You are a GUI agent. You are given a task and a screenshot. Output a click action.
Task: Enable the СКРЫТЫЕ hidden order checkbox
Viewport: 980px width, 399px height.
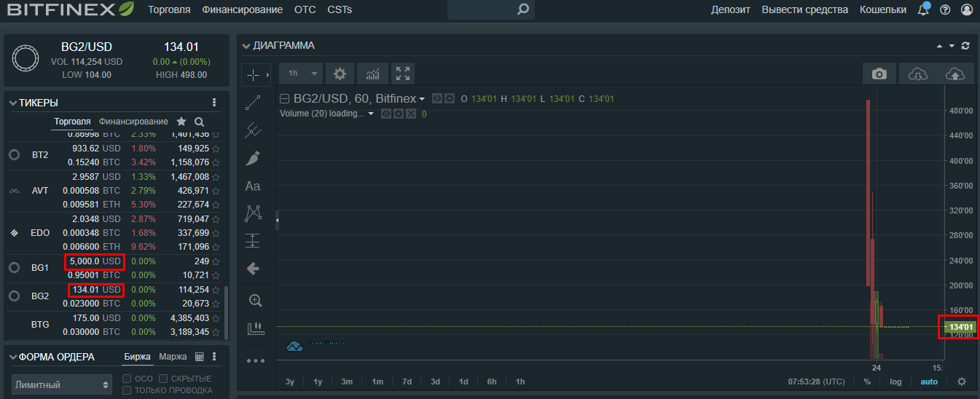[x=163, y=379]
